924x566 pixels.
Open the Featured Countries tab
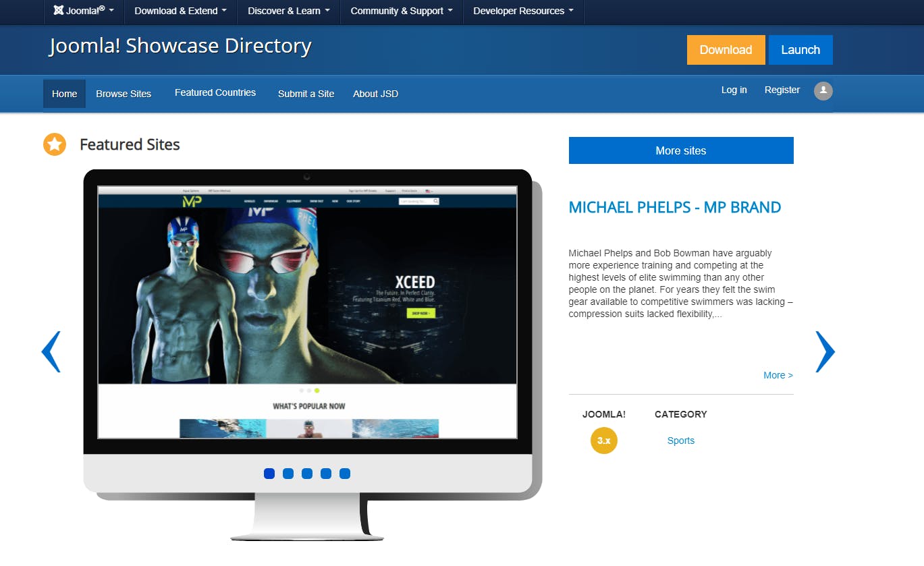click(215, 93)
